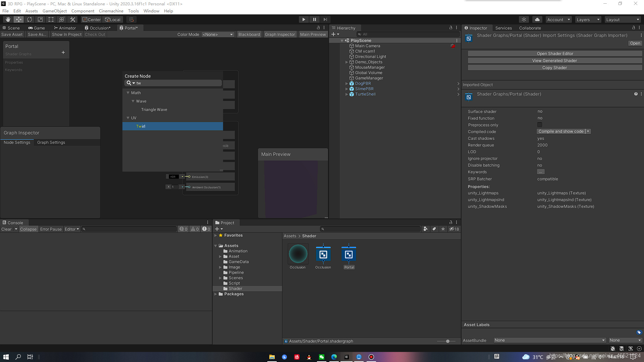Adjust the Project icon size slider

point(447,341)
